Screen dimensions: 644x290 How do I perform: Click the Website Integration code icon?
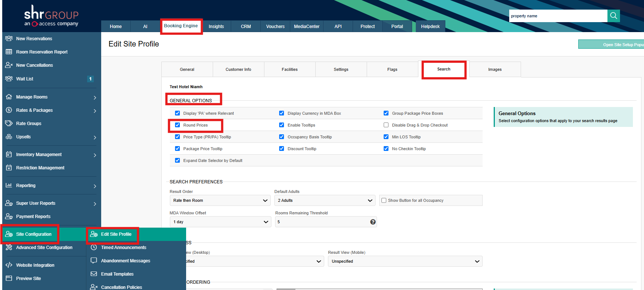pyautogui.click(x=9, y=265)
